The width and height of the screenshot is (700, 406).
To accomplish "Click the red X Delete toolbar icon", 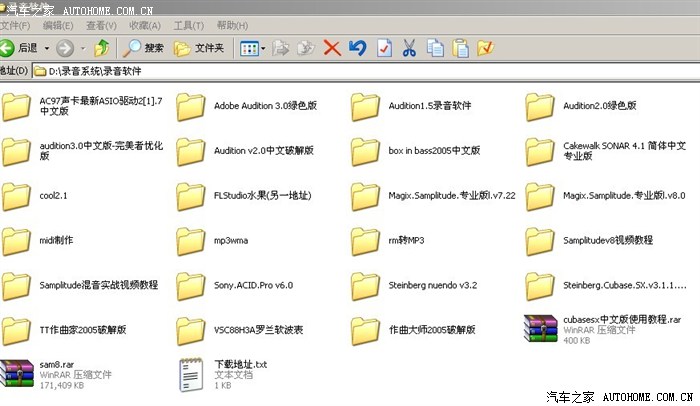I will click(x=331, y=47).
